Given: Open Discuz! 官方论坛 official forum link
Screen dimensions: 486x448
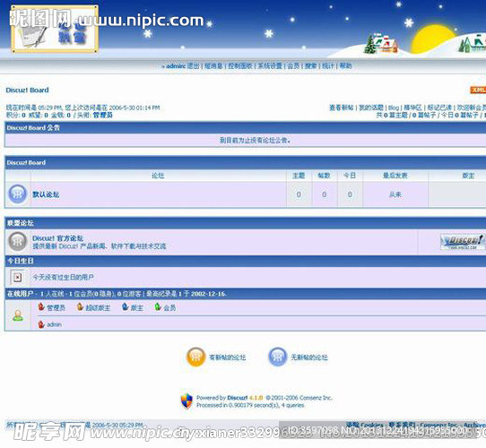Looking at the screenshot, I should click(x=58, y=238).
